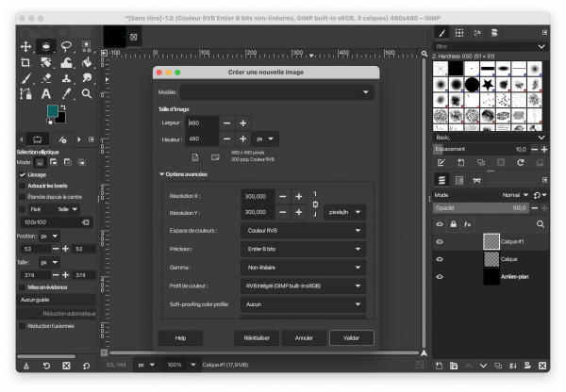Delete layer using bottom-right X icon
The image size is (566, 392).
pyautogui.click(x=542, y=366)
